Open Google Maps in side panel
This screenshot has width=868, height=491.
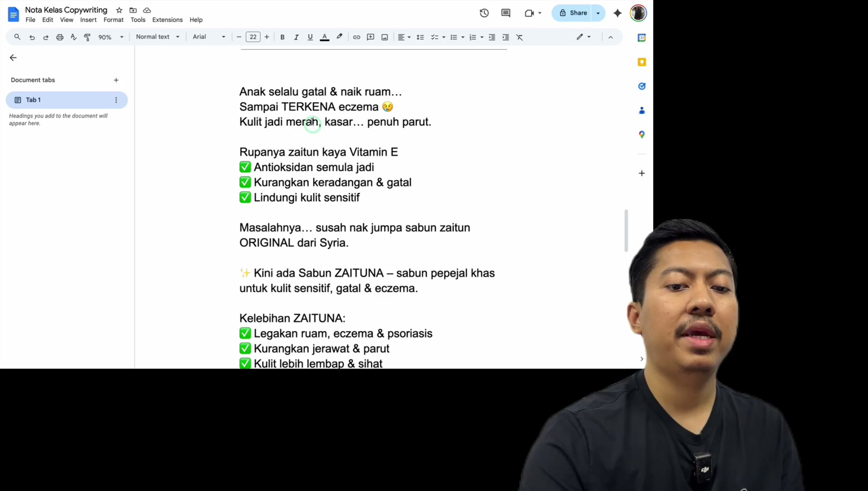click(642, 135)
